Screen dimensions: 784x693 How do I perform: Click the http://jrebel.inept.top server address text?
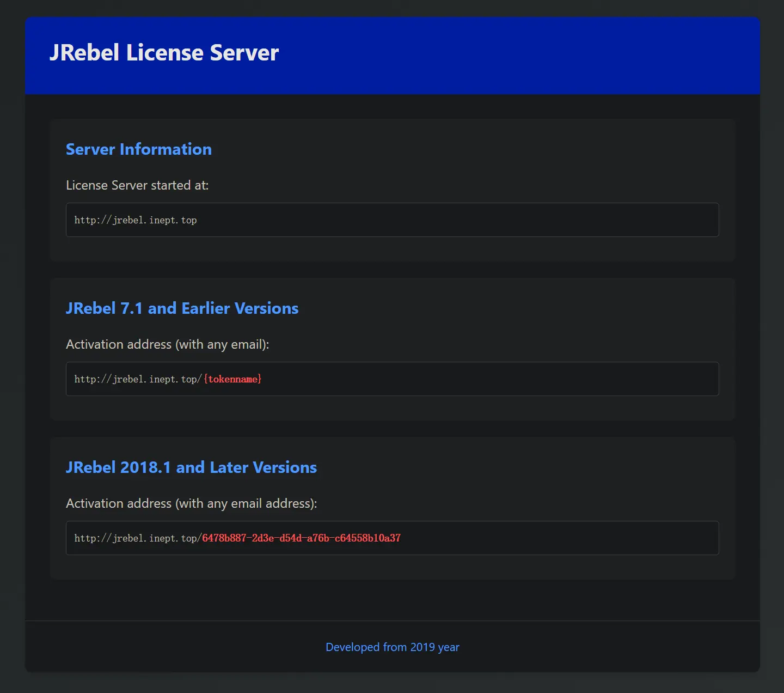[136, 220]
